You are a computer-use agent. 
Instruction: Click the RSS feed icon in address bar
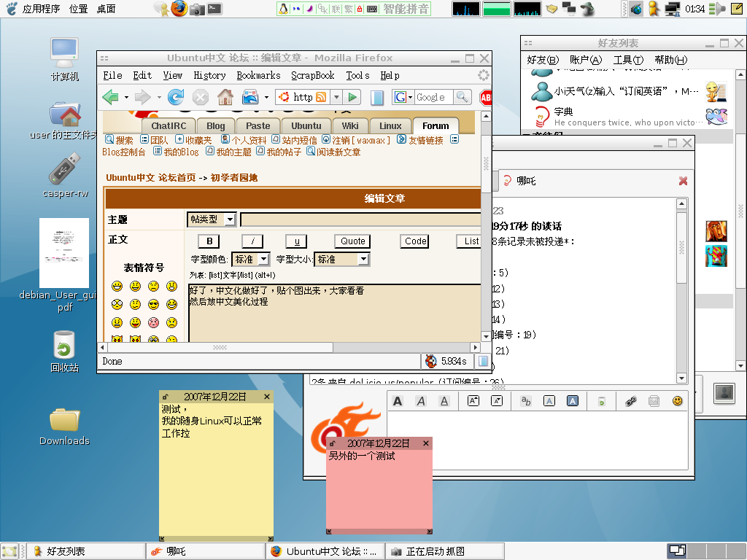click(x=321, y=97)
